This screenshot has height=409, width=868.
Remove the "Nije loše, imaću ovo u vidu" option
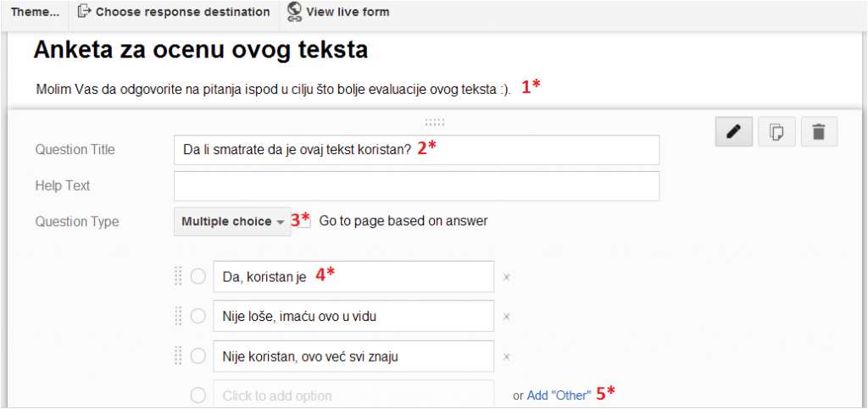pyautogui.click(x=507, y=317)
